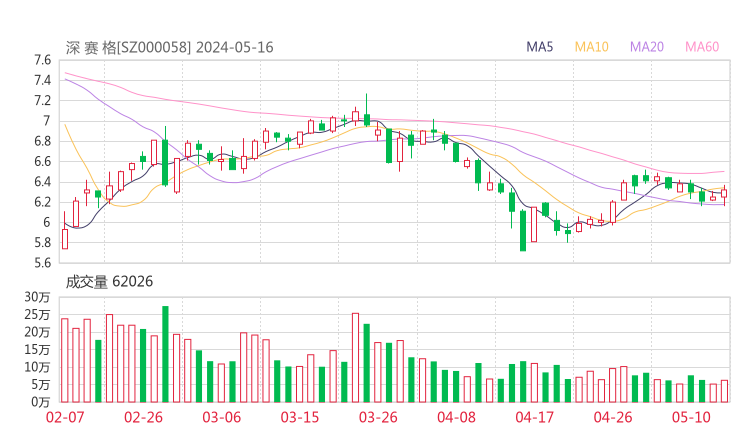Click the 02-07 date axis label
The width and height of the screenshot is (740, 440).
click(65, 417)
